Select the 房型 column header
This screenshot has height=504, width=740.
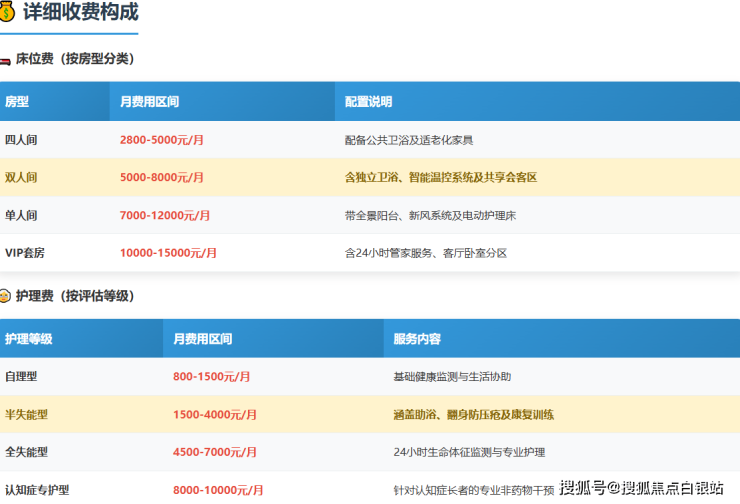click(55, 101)
